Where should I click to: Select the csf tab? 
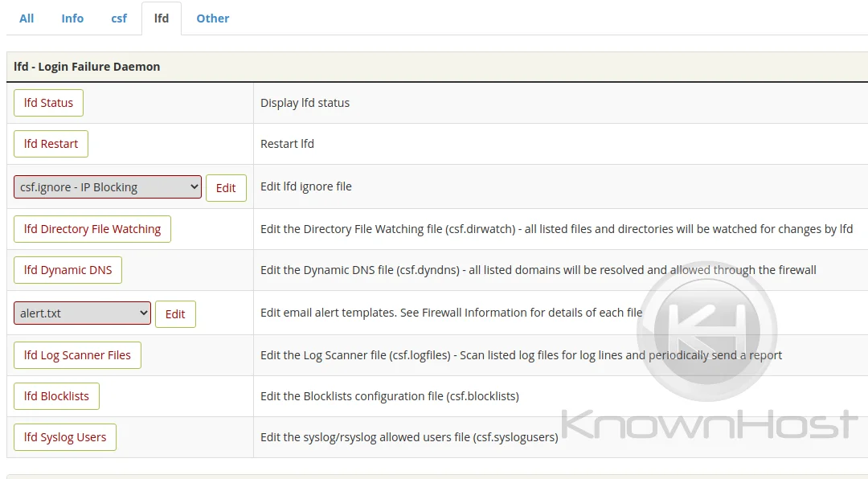click(x=119, y=18)
